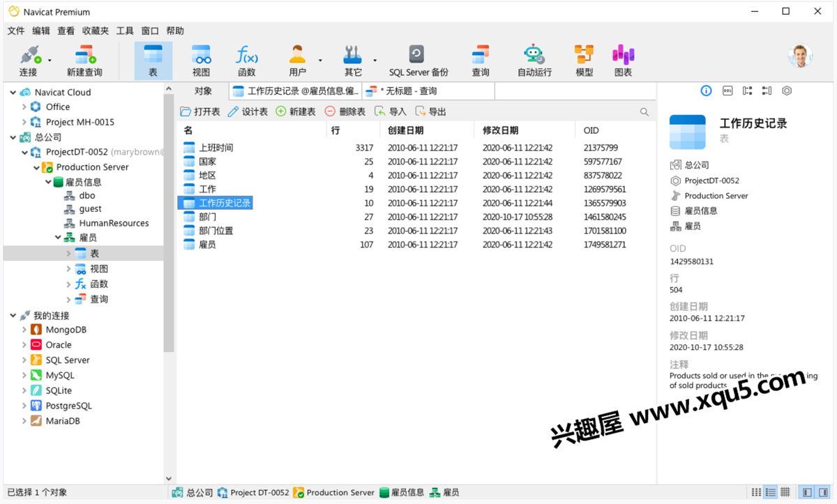Click the navigation tree vertical scrollbar
The image size is (837, 504).
coord(169,223)
